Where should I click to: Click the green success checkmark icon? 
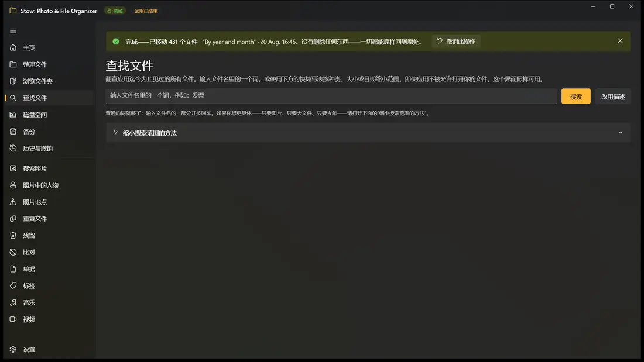(116, 42)
